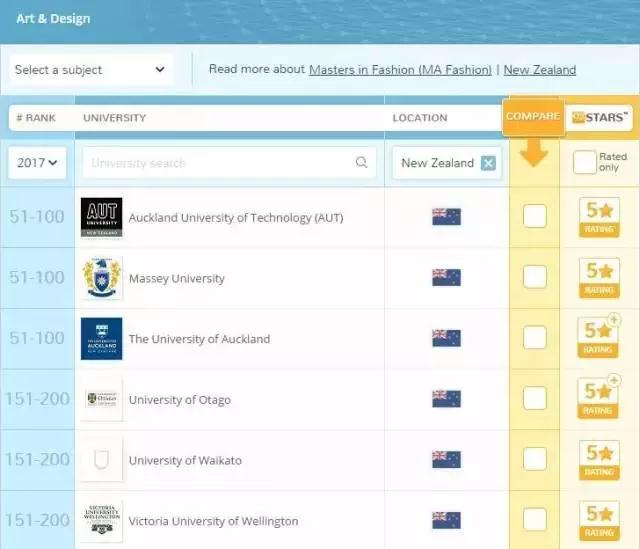Viewport: 640px width, 549px height.
Task: Click the LOCATION column header
Action: point(420,118)
